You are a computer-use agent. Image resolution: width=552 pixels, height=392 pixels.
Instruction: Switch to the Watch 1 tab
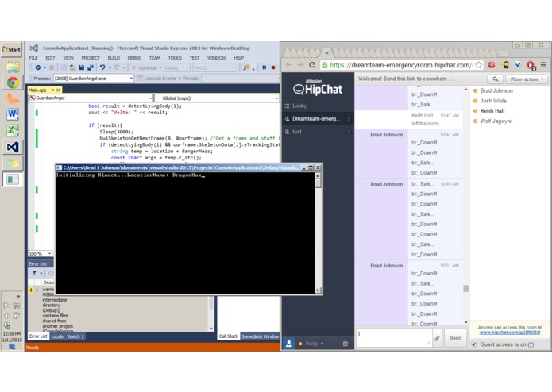click(75, 336)
